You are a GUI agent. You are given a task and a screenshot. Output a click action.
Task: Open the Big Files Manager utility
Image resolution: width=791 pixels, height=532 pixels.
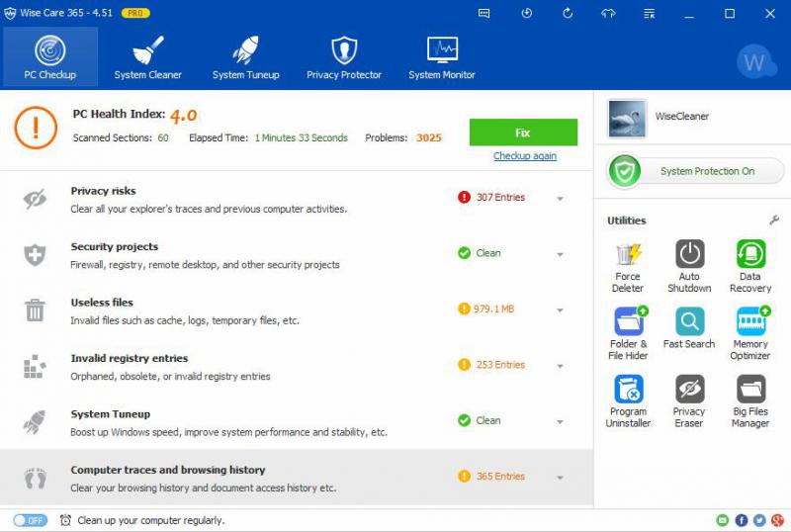750,401
